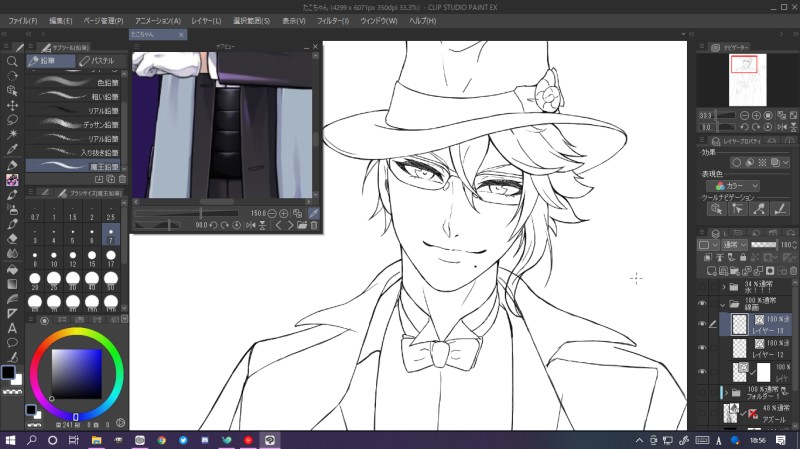Toggle visibility of レイヤー 12 layer
The width and height of the screenshot is (800, 449).
tap(702, 348)
